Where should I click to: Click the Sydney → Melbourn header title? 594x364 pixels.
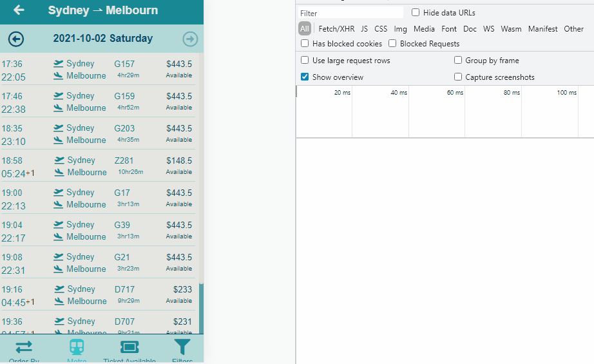click(102, 10)
